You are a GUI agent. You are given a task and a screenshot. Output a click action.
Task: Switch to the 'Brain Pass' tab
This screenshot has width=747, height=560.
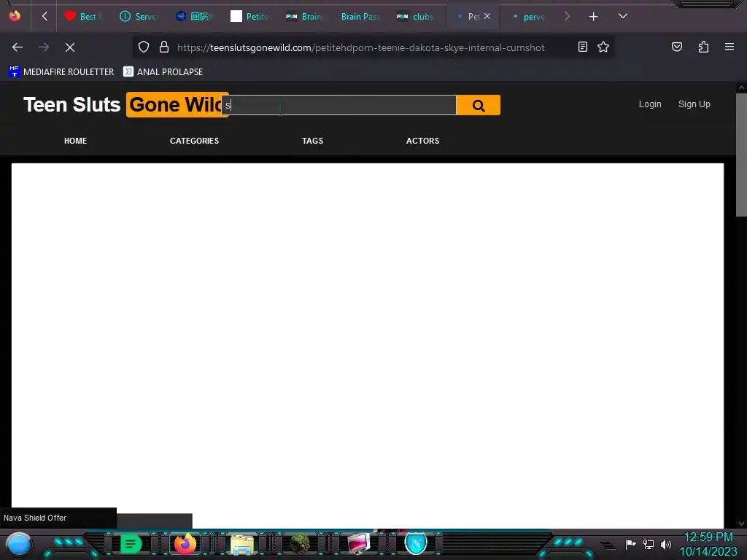pos(360,16)
